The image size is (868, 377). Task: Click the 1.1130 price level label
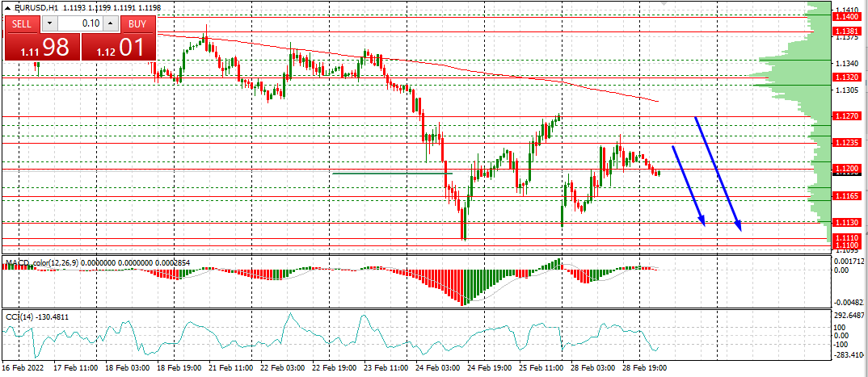846,222
